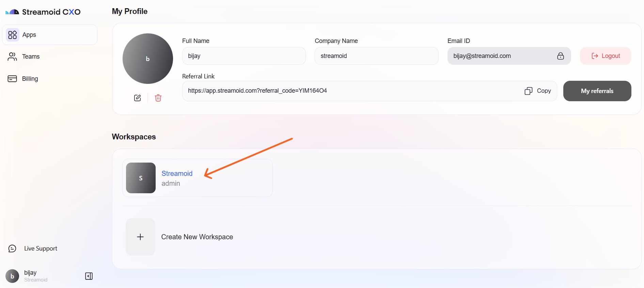Open the Apps menu in sidebar
This screenshot has width=644, height=288.
[29, 35]
